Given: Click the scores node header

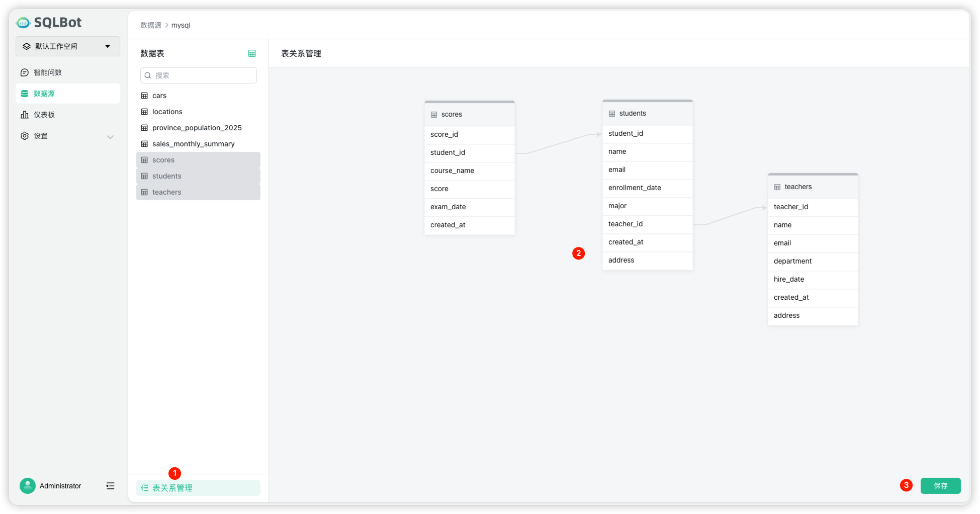Looking at the screenshot, I should [x=469, y=115].
